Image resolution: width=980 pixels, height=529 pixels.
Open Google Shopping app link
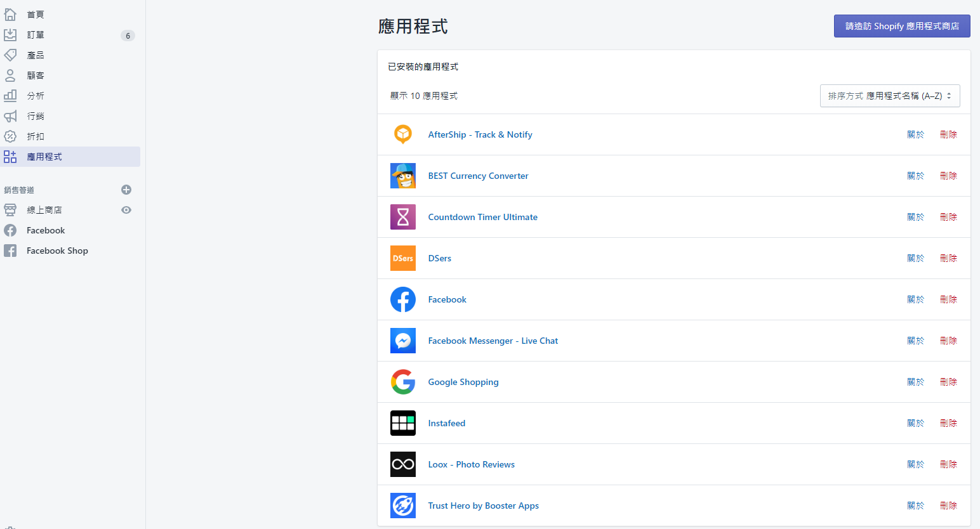463,382
